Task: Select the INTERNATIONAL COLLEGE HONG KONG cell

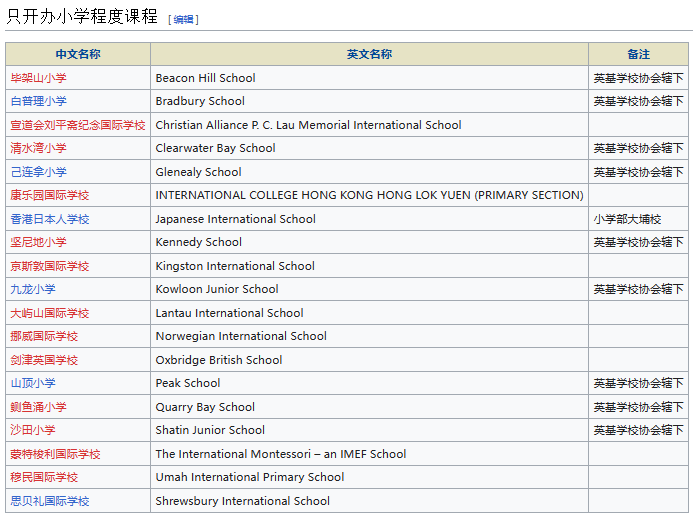Action: click(369, 195)
